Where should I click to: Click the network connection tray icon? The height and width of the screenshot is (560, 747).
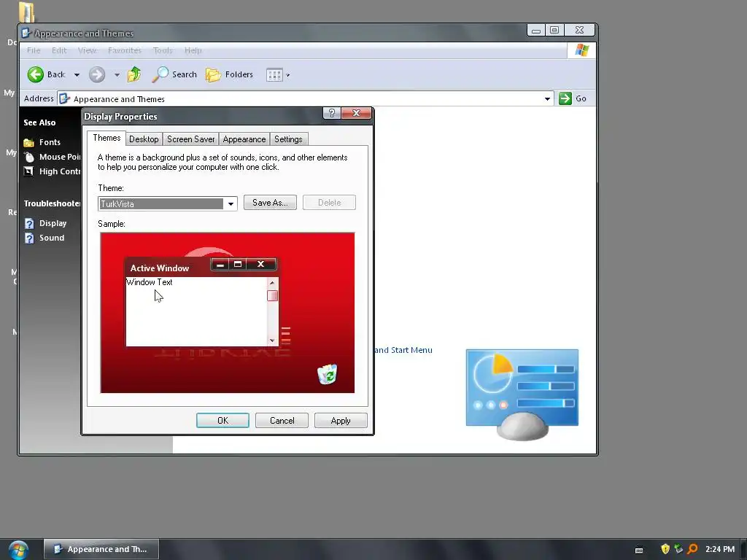pyautogui.click(x=679, y=549)
